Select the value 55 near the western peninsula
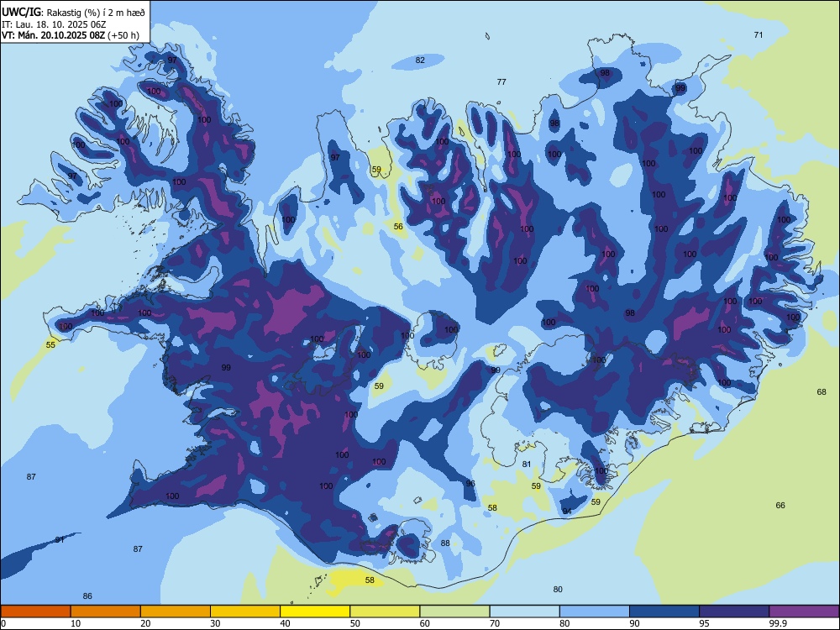Screen dimensions: 840x630 [x=50, y=345]
